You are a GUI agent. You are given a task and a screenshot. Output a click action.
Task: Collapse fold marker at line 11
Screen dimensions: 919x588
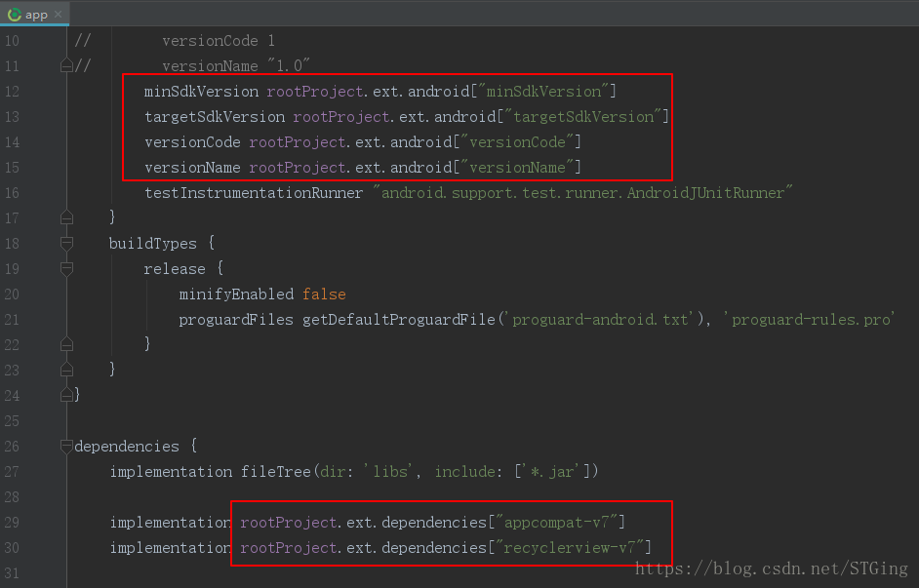(66, 65)
